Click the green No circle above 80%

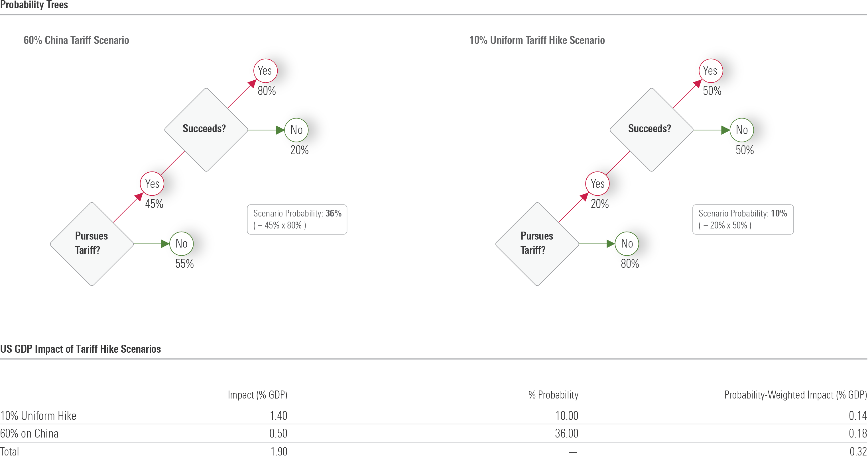point(627,244)
